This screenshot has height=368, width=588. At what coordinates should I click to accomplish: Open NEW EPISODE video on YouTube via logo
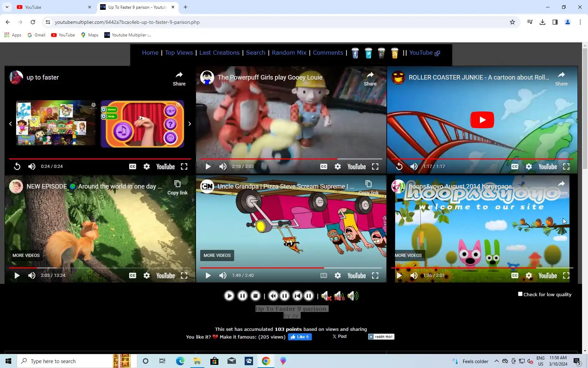pos(166,276)
